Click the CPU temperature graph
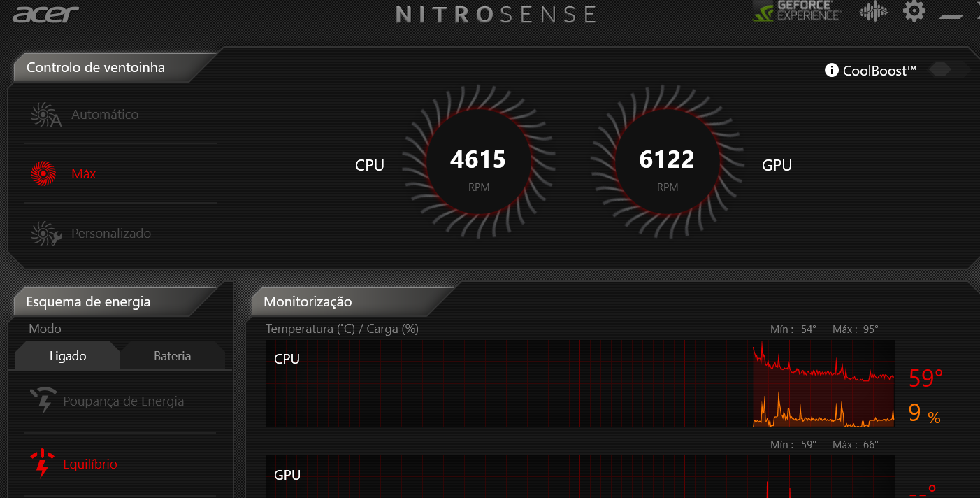Viewport: 980px width, 498px height. point(580,384)
